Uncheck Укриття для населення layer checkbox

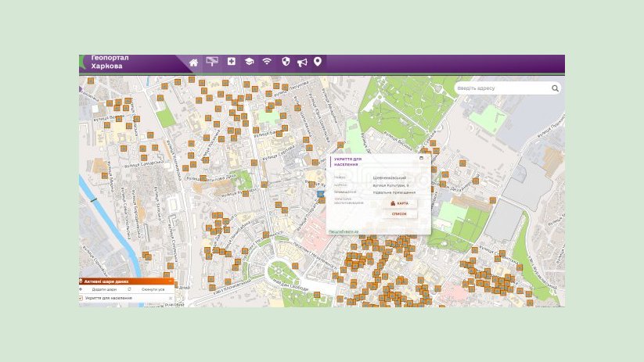(81, 299)
